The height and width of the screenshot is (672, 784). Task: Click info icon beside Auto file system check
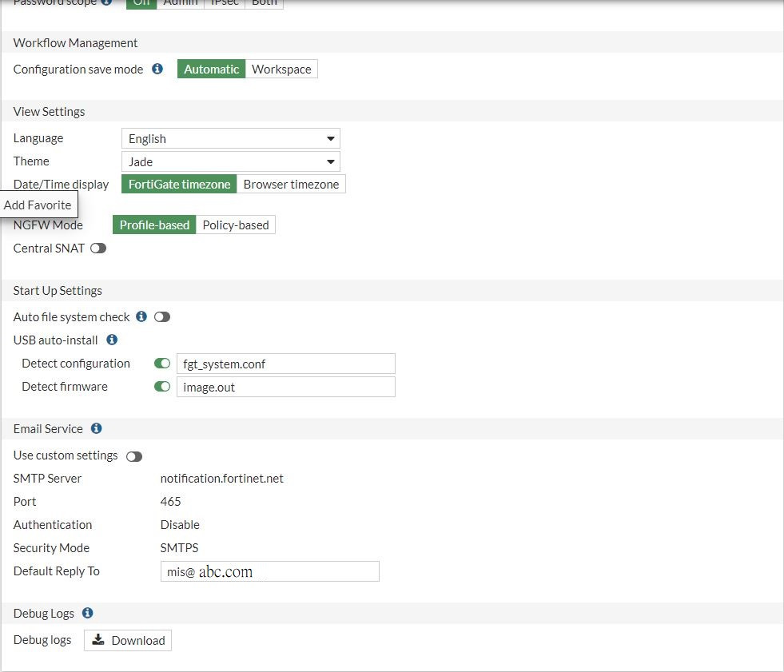[x=141, y=316]
